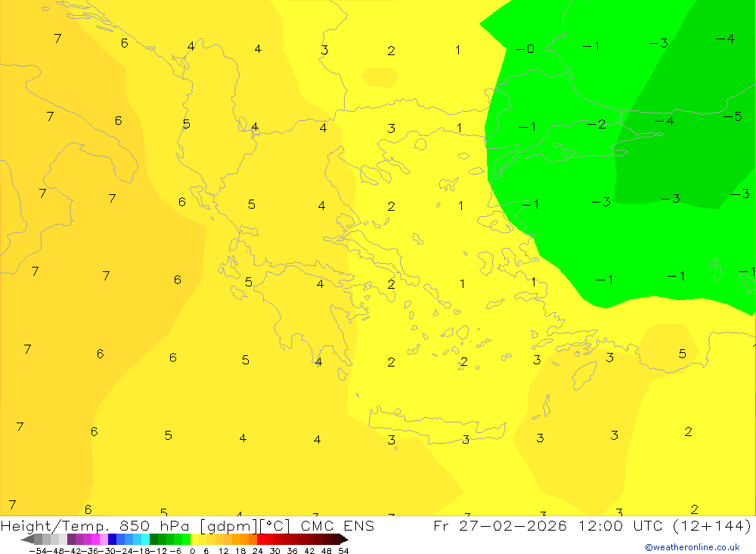Click the -2 temperature value on the map
Image resolution: width=756 pixels, height=554 pixels.
click(x=596, y=125)
